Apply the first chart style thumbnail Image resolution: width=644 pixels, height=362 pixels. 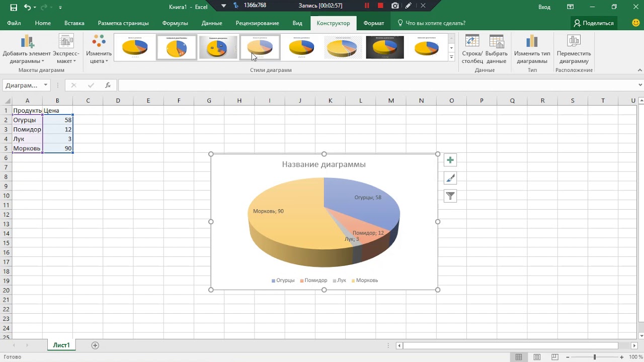(135, 47)
